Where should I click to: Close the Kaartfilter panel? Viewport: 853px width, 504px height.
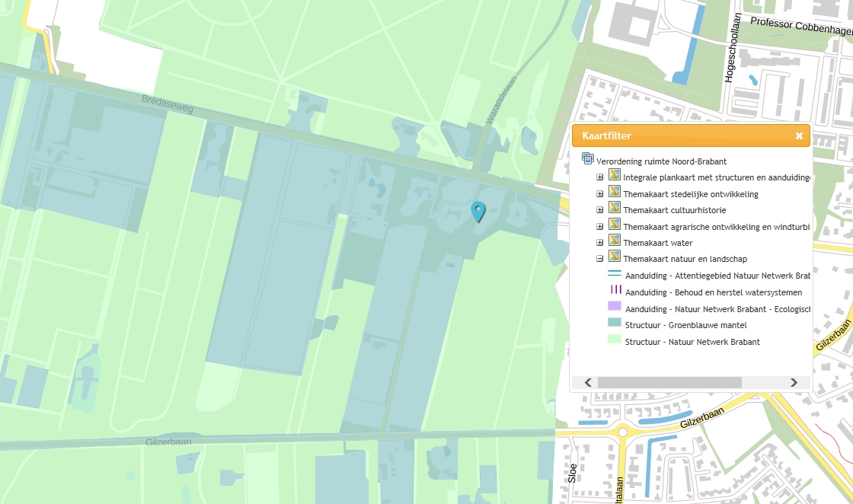(799, 136)
